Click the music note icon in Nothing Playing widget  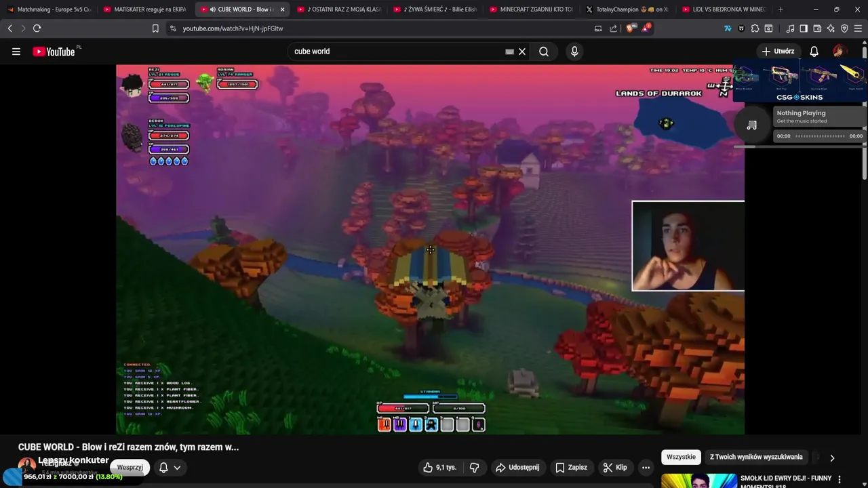(x=751, y=125)
